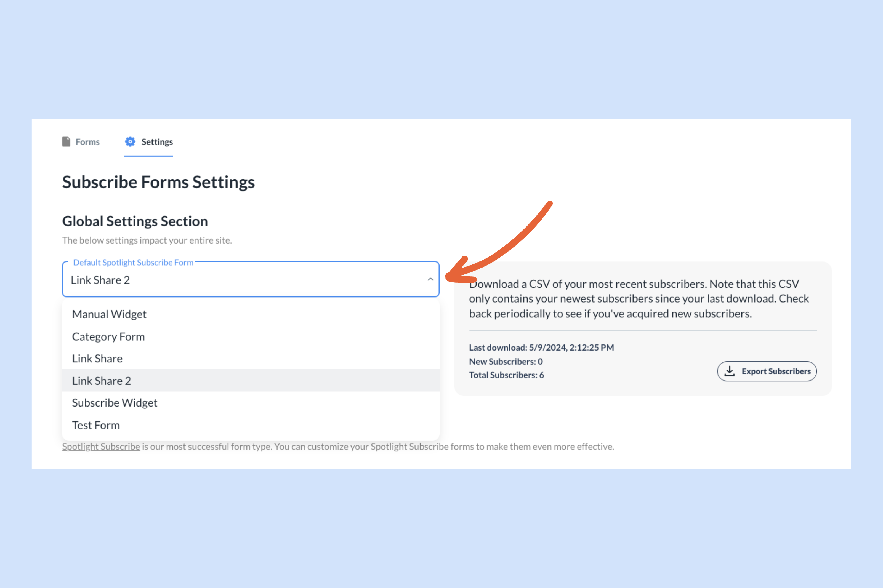883x588 pixels.
Task: Click the download arrow icon on Export Subscribers
Action: tap(729, 371)
